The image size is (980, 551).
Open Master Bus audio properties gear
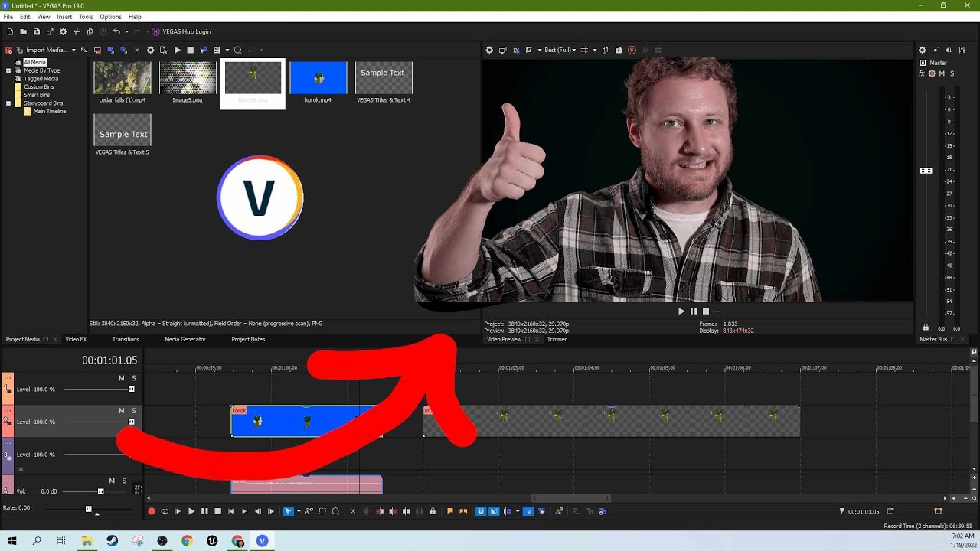pos(922,50)
